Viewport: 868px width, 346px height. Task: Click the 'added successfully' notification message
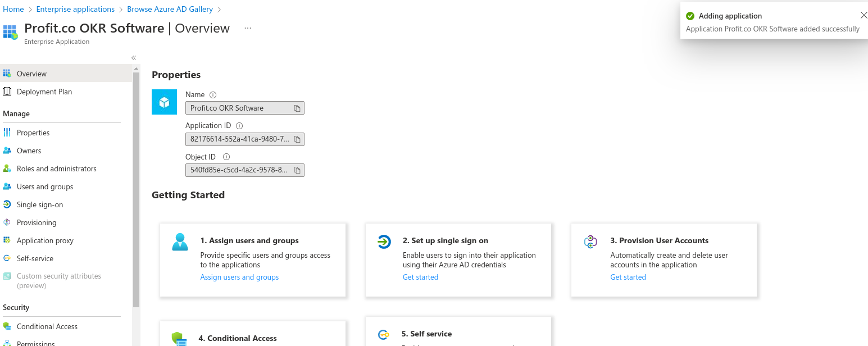click(772, 29)
